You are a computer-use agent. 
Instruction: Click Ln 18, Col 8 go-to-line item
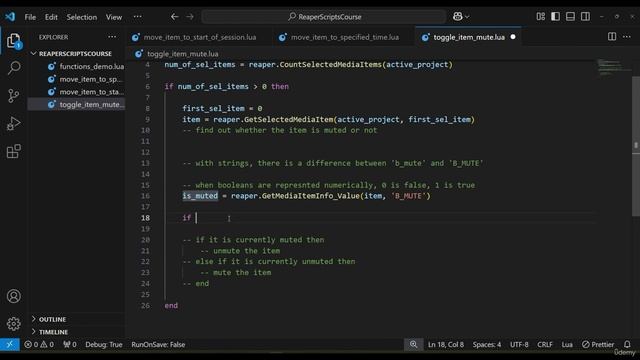tap(446, 344)
